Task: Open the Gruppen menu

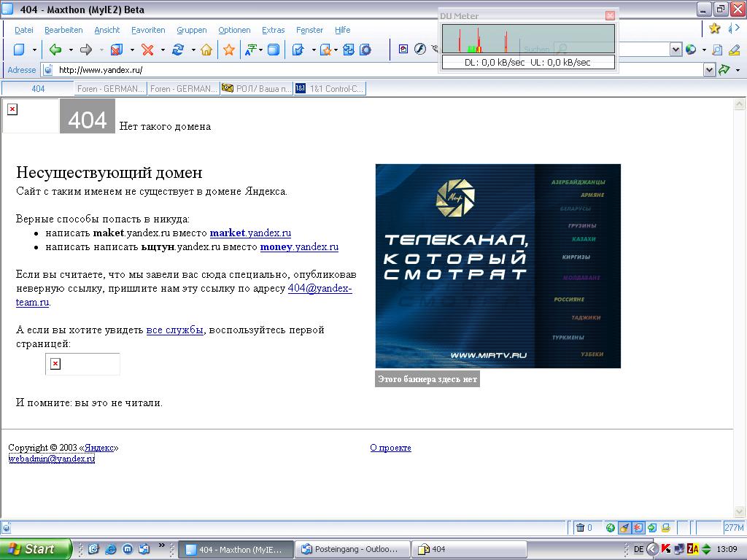Action: 192,29
